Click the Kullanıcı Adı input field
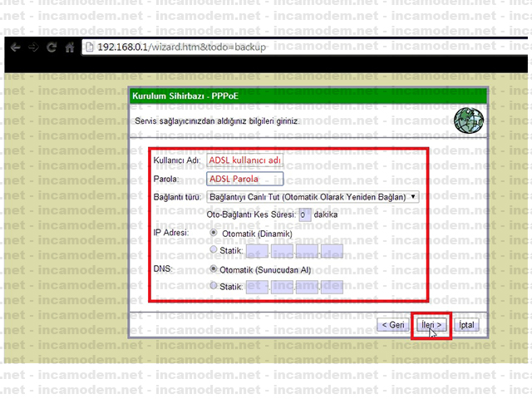Screen dimensions: 532x399 pos(244,160)
